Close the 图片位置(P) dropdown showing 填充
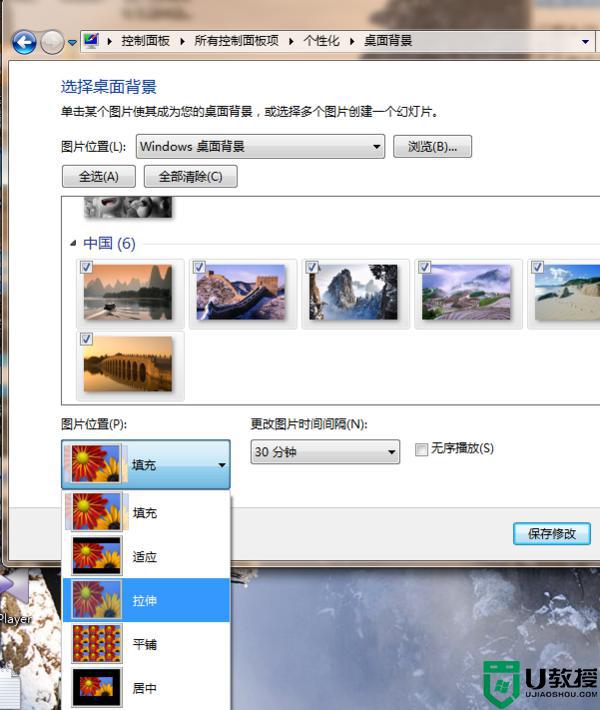 coord(146,464)
